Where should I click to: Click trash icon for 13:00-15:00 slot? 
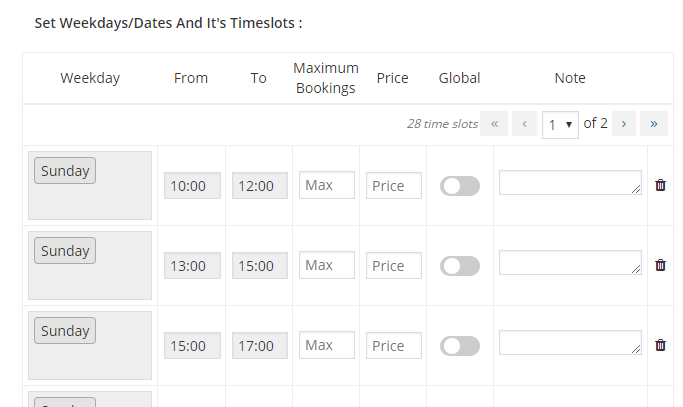pos(660,265)
